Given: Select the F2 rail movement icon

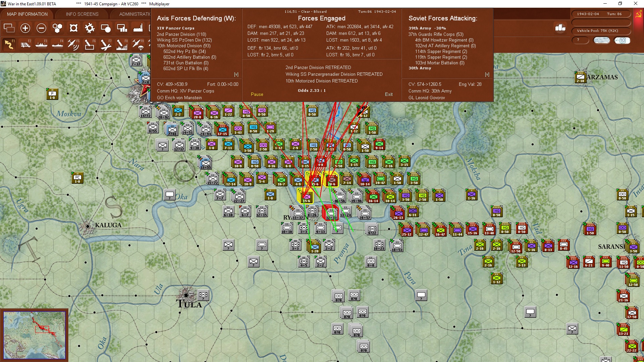Looking at the screenshot, I should pos(25,44).
